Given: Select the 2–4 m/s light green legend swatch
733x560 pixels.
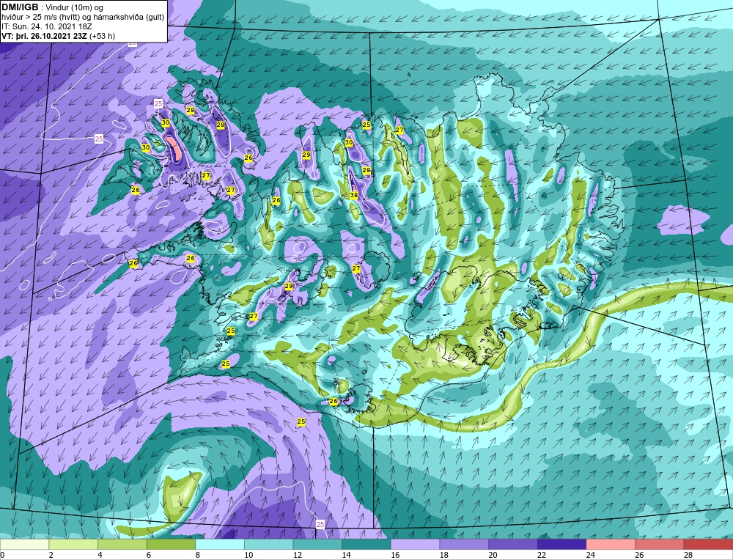Looking at the screenshot, I should [x=73, y=545].
